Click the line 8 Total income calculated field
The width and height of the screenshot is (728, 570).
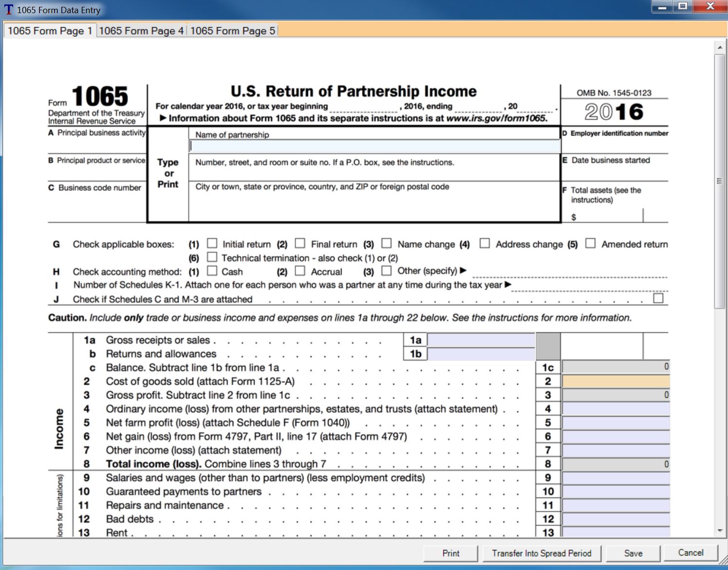(616, 464)
